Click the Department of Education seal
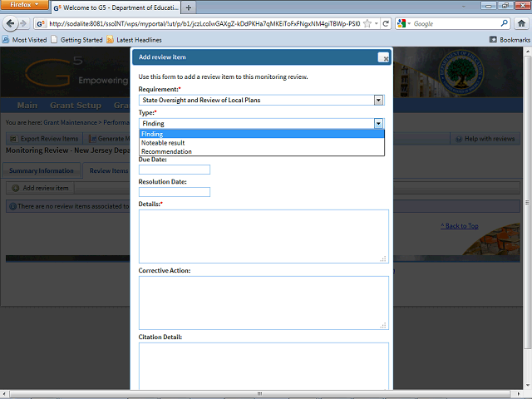 [461, 73]
